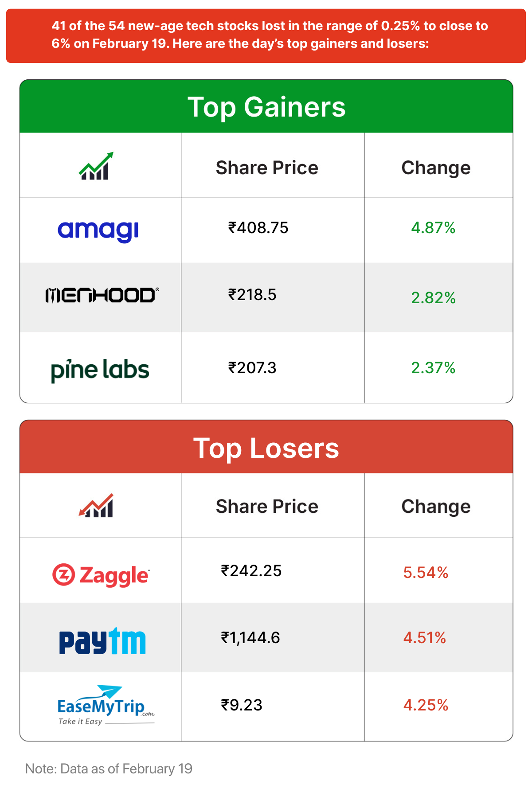Click EaseMyTrip's 4.25% change value
Image resolution: width=532 pixels, height=800 pixels.
pos(426,705)
